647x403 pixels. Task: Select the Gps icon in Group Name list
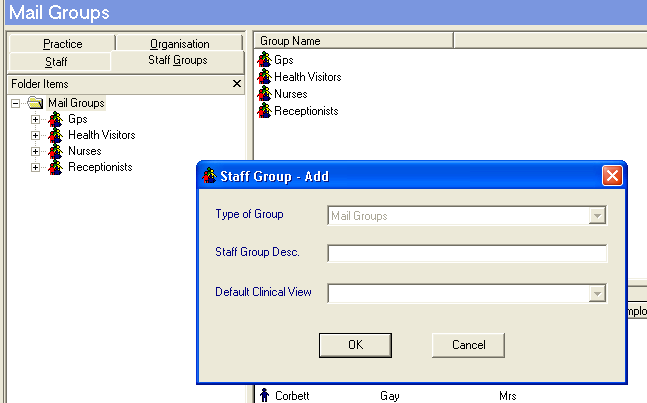point(264,61)
